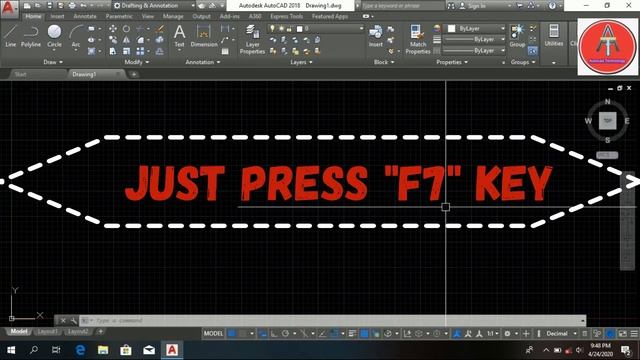This screenshot has height=360, width=640.
Task: Select the Copy tool in Modify panel
Action: click(113, 40)
